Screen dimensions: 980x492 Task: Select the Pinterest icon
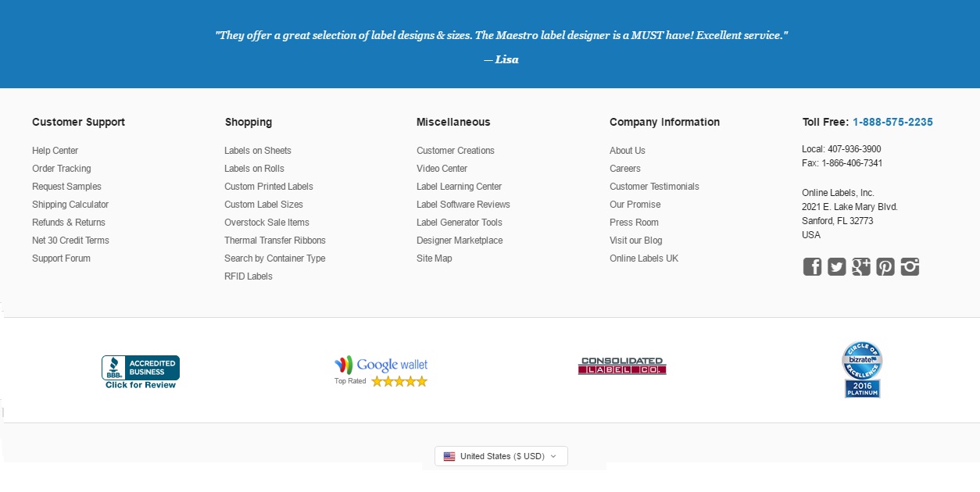coord(885,266)
